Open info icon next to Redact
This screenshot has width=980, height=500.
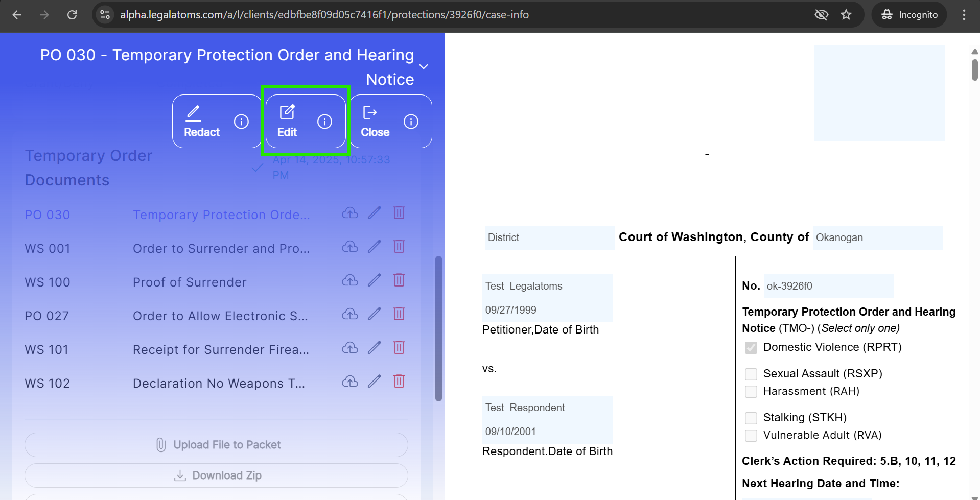pos(241,122)
